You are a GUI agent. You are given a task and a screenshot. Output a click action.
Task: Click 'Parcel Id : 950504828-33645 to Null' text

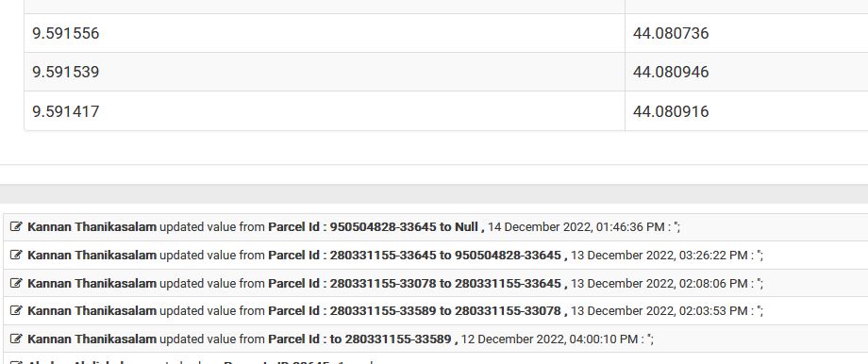[376, 227]
